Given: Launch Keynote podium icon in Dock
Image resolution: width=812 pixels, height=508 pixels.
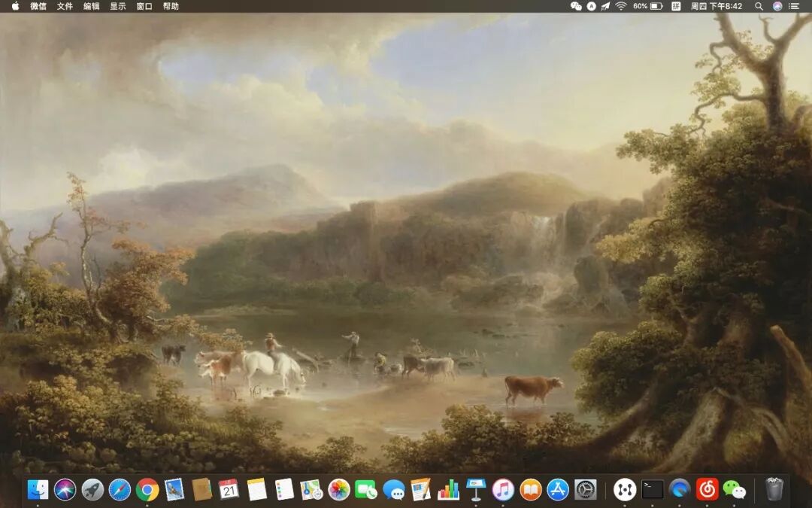Looking at the screenshot, I should pos(475,490).
